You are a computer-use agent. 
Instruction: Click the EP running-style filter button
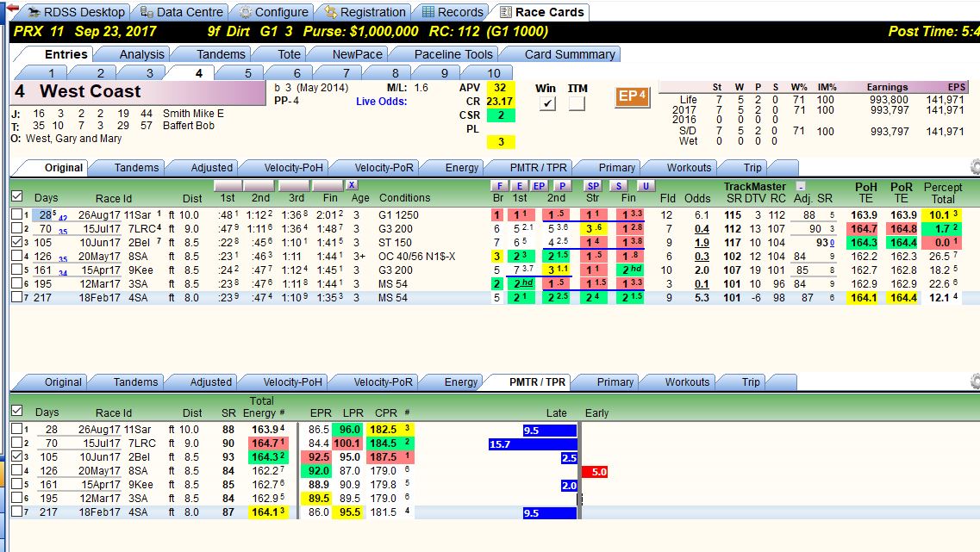click(x=539, y=185)
